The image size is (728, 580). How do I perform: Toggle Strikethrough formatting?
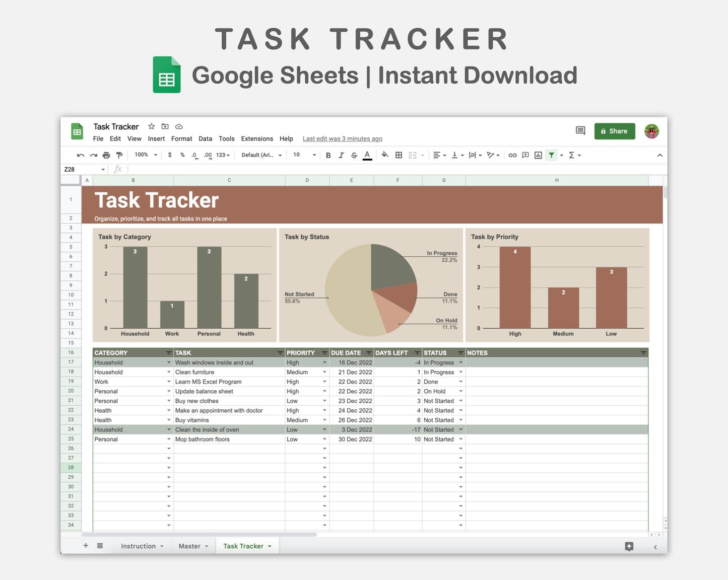pyautogui.click(x=354, y=155)
